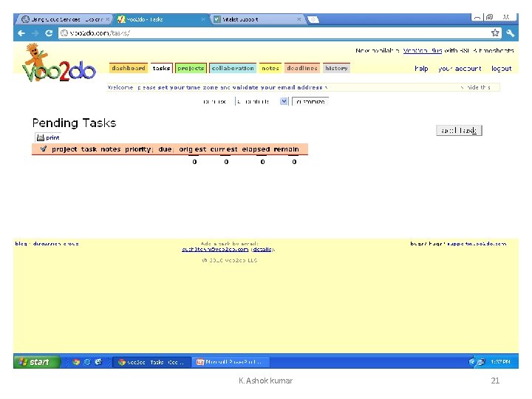Sort by elapsed column header

256,149
